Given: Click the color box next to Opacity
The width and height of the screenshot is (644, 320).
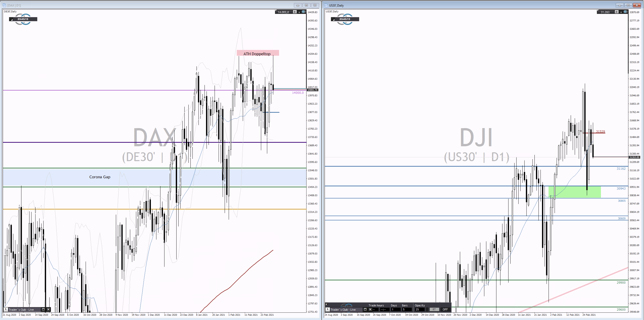Looking at the screenshot, I should [x=427, y=310].
